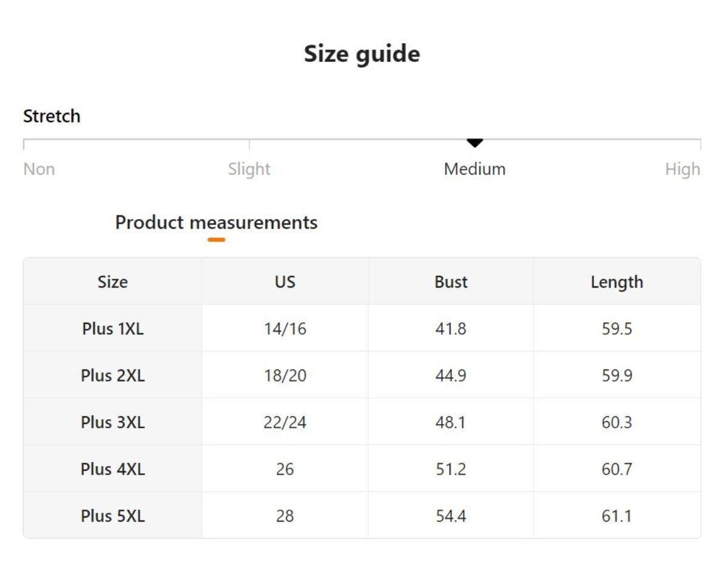The image size is (728, 563).
Task: Select the Plus 1XL size row
Action: tap(113, 329)
